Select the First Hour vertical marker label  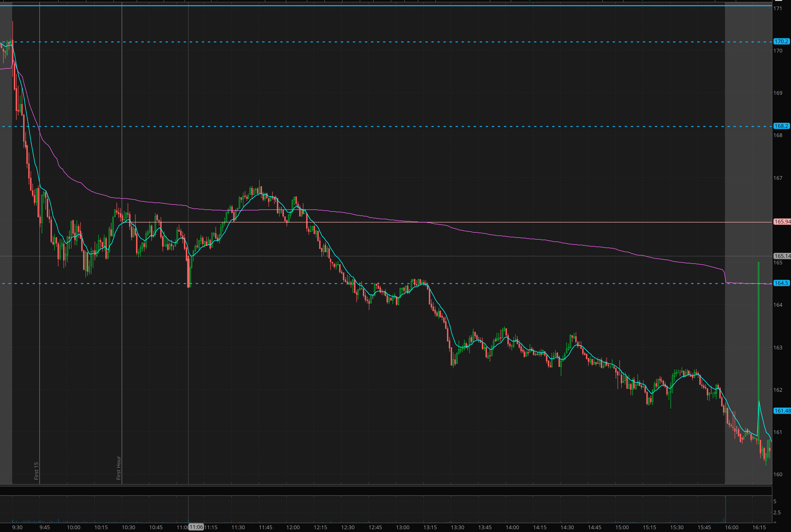(x=119, y=468)
